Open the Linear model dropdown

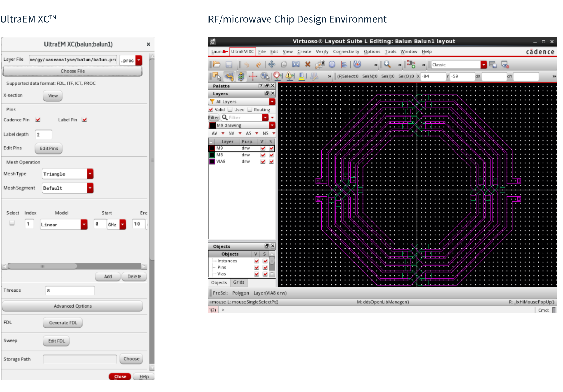pyautogui.click(x=84, y=225)
